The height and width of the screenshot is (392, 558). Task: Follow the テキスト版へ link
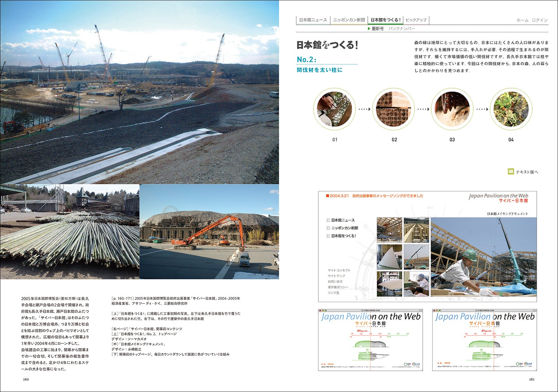pos(527,172)
